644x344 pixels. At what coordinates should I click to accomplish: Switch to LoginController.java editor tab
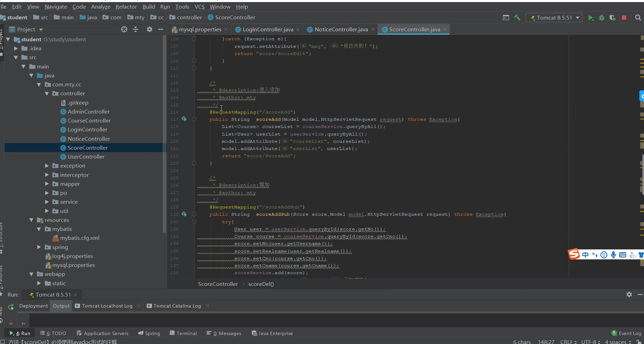[x=267, y=30]
